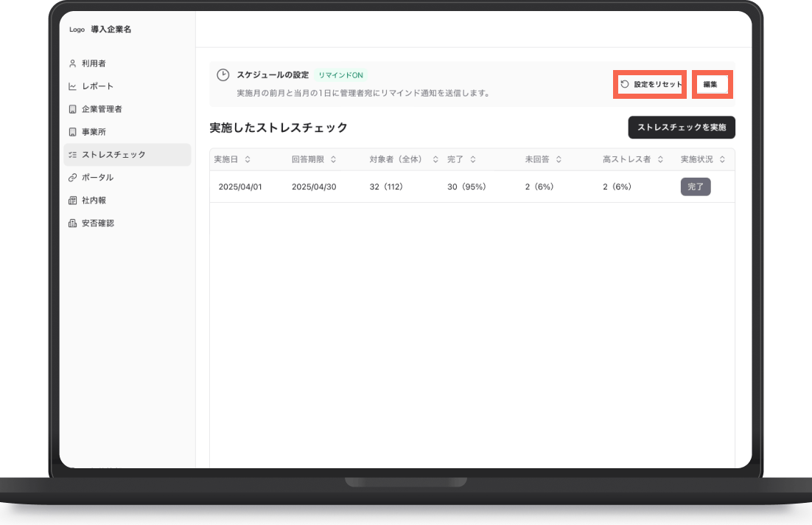
Task: Click the ポータル link icon
Action: [x=72, y=178]
